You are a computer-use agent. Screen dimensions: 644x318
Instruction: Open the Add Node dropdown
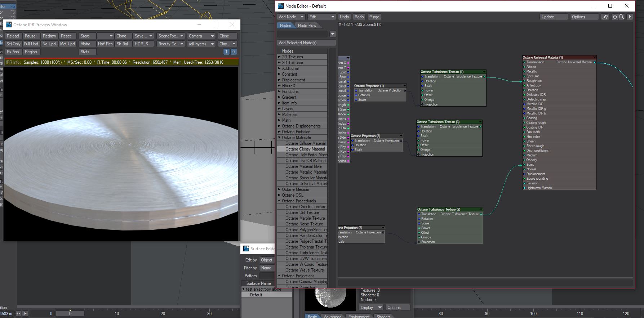tap(291, 17)
